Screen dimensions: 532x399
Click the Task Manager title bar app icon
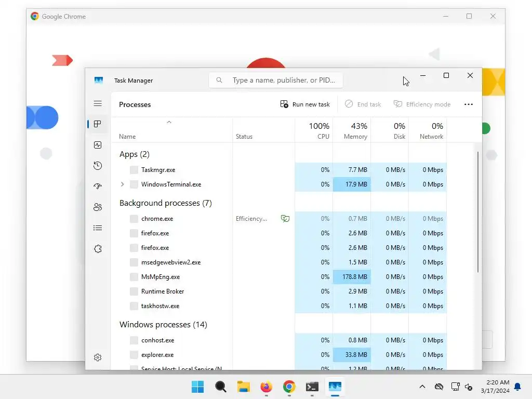click(x=99, y=81)
